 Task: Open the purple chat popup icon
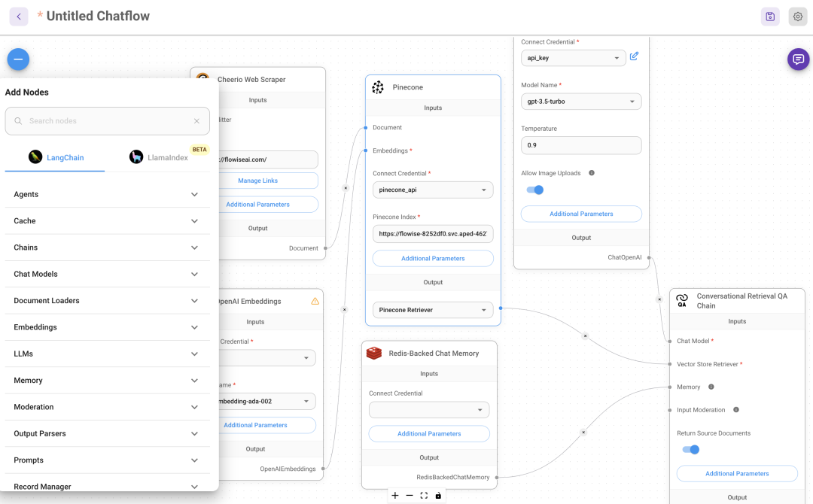point(798,59)
